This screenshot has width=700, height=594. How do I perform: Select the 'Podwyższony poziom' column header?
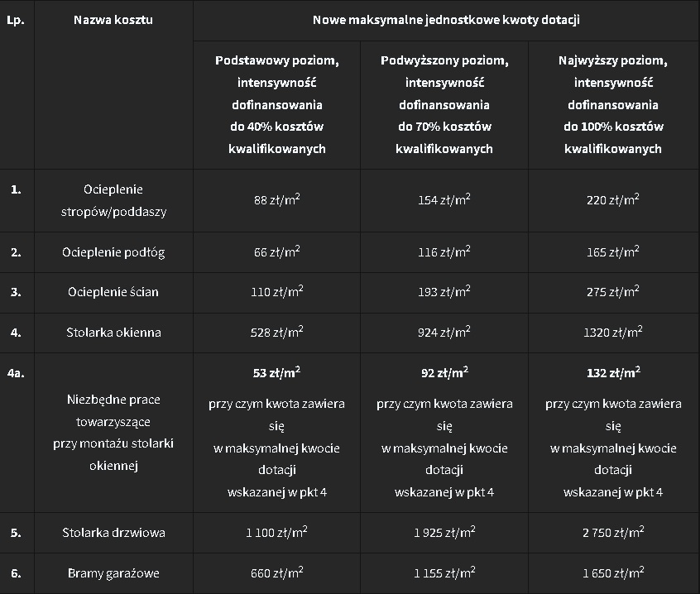point(444,104)
